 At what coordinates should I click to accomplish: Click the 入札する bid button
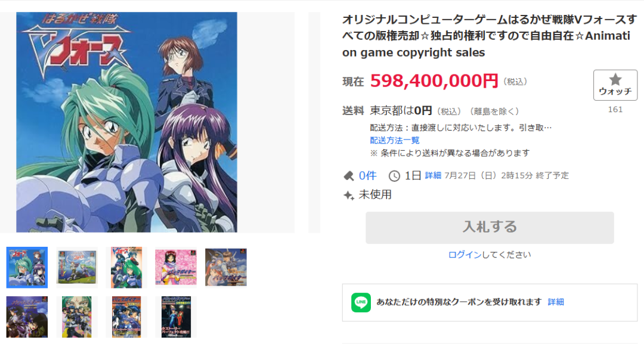pyautogui.click(x=490, y=227)
